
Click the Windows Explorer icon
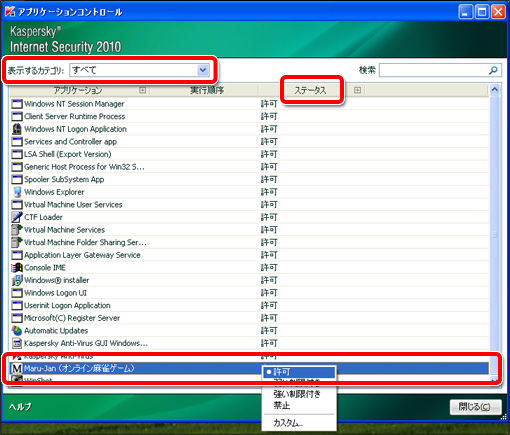click(x=17, y=192)
